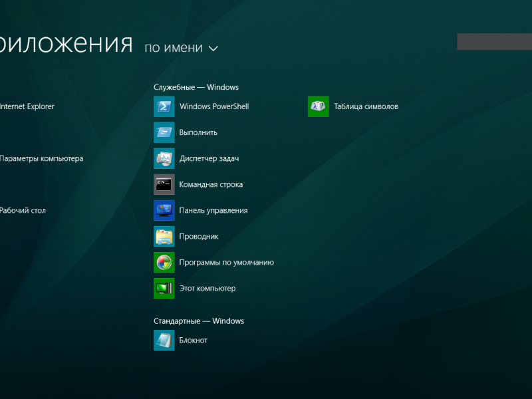Open the Windows PowerShell icon
The image size is (532, 399).
tap(164, 106)
